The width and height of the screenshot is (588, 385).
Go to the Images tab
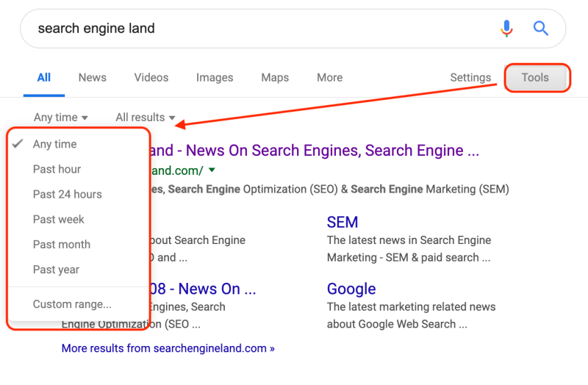[x=215, y=78]
